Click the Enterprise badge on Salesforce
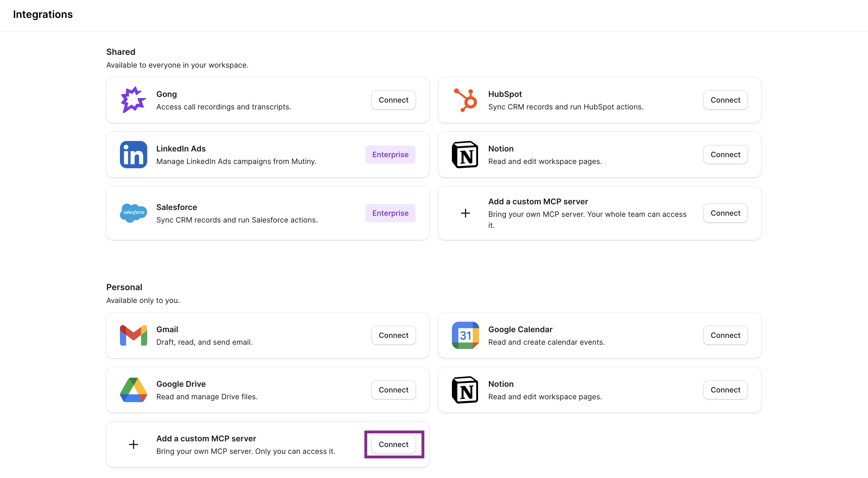This screenshot has width=868, height=478. click(x=390, y=213)
